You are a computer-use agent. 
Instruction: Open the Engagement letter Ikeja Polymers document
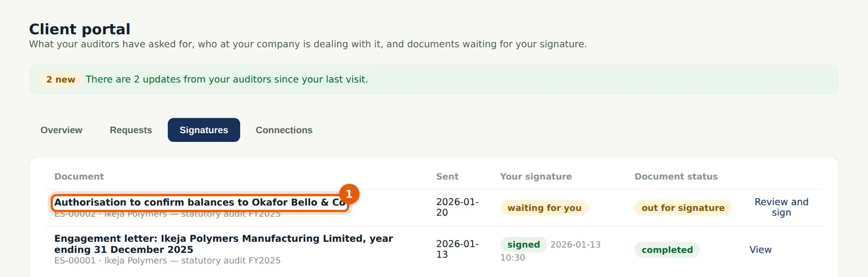224,244
